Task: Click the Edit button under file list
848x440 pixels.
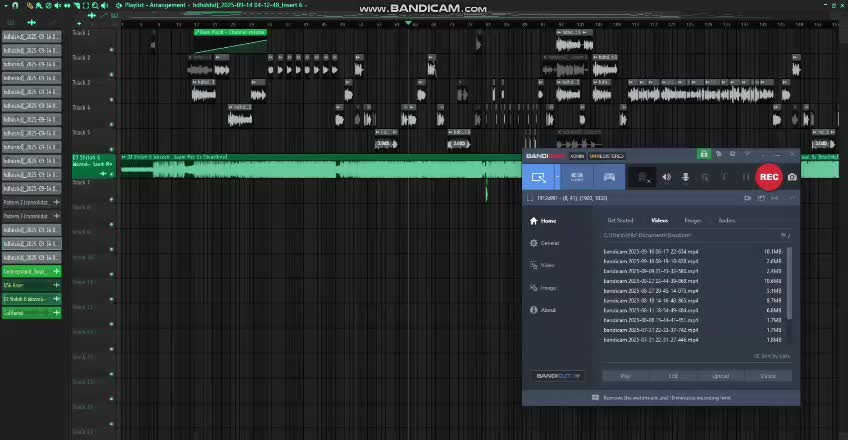Action: click(x=673, y=376)
